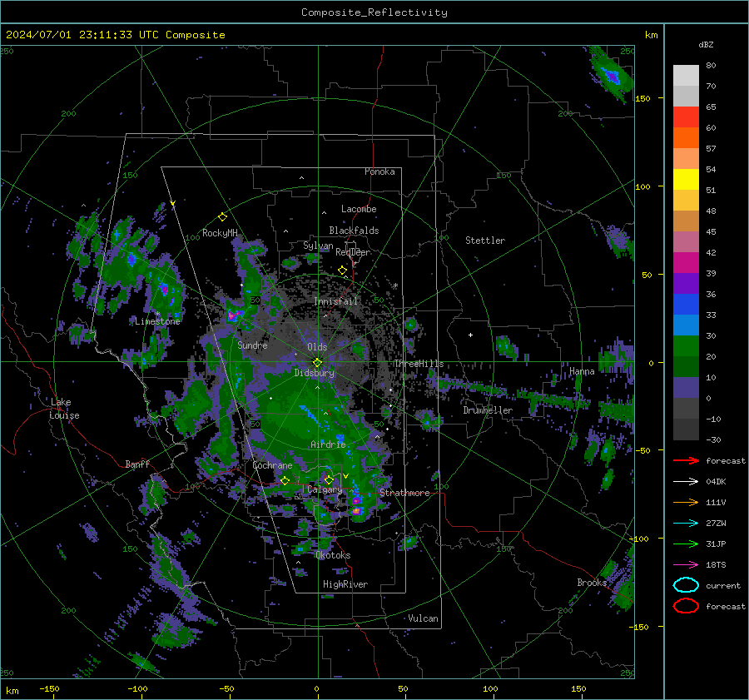Pick the green 31JP arrow icon
Screen dimensions: 749x700
pyautogui.click(x=686, y=544)
